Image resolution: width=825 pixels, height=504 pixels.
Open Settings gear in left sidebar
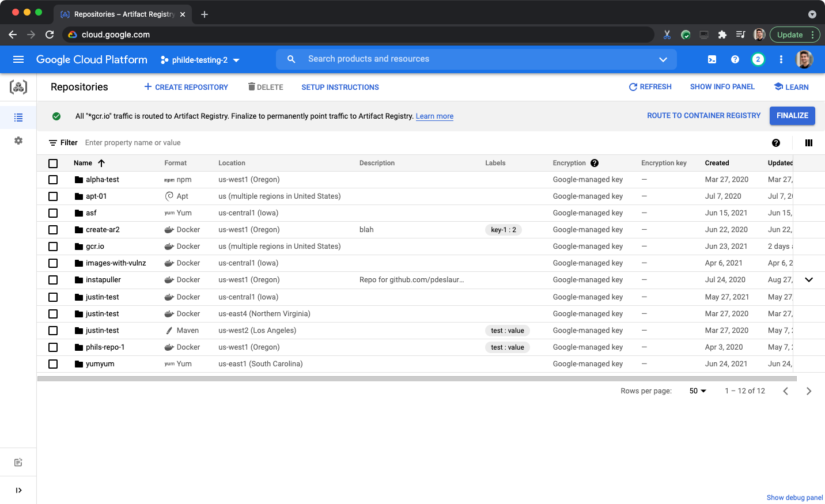pyautogui.click(x=18, y=141)
